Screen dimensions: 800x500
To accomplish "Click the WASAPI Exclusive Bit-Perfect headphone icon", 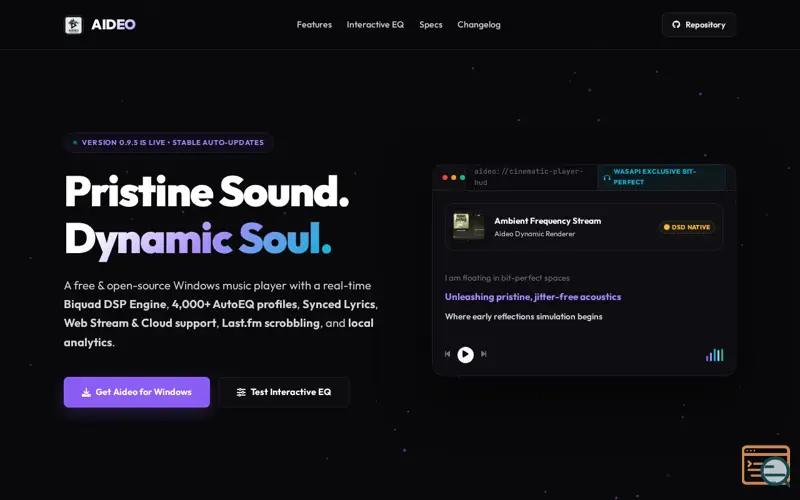I will pyautogui.click(x=607, y=178).
